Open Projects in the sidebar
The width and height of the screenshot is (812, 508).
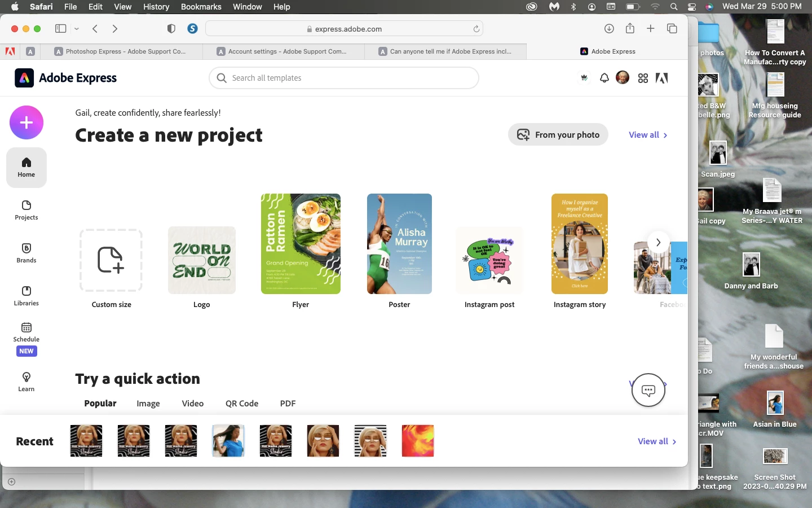(27, 210)
